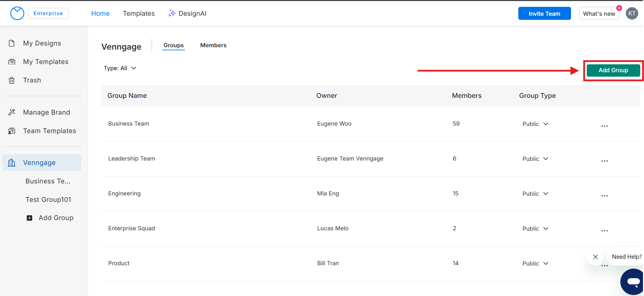Click the plus icon beside sidebar Add Group
Image resolution: width=644 pixels, height=296 pixels.
(29, 218)
